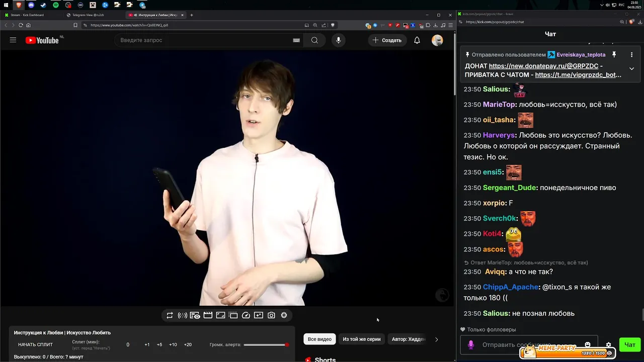This screenshot has height=362, width=644.
Task: Open the donatepay.ru donation link
Action: tap(543, 66)
